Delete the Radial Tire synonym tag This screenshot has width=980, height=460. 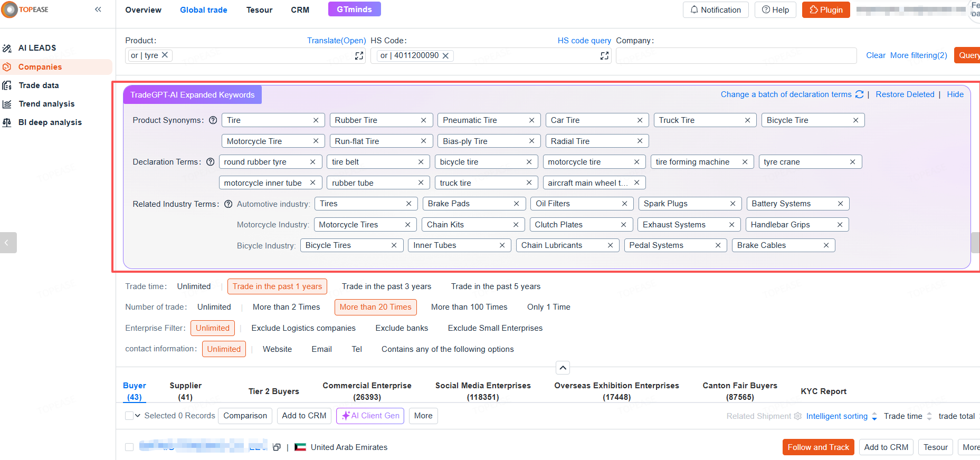[x=640, y=141]
